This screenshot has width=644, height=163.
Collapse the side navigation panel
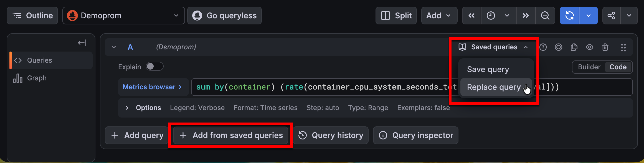pos(82,43)
